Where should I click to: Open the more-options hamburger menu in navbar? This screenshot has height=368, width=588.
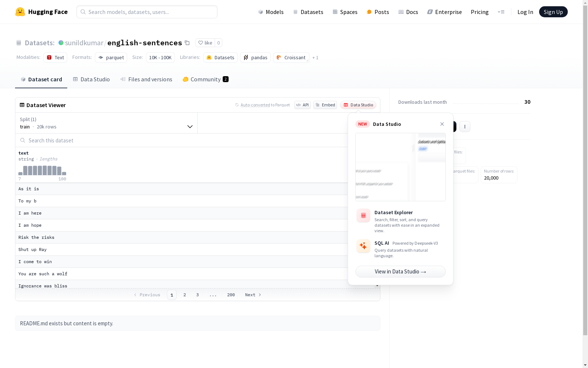click(x=501, y=12)
